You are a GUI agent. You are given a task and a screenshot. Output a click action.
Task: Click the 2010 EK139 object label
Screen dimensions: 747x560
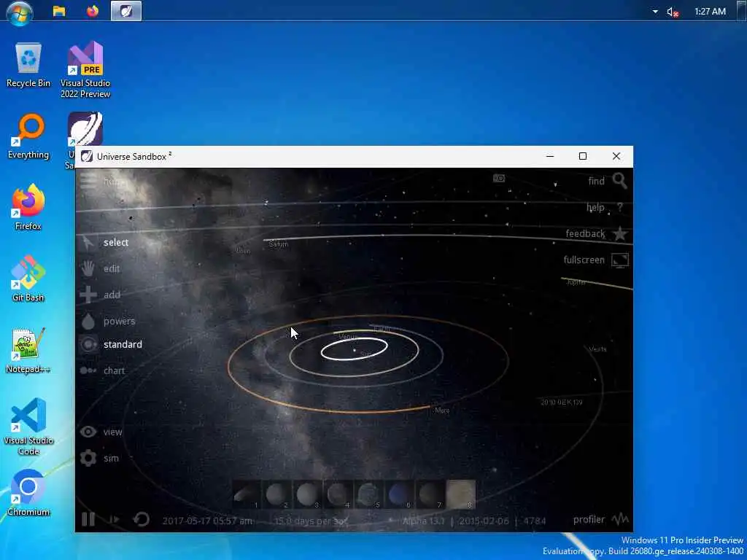tap(562, 402)
